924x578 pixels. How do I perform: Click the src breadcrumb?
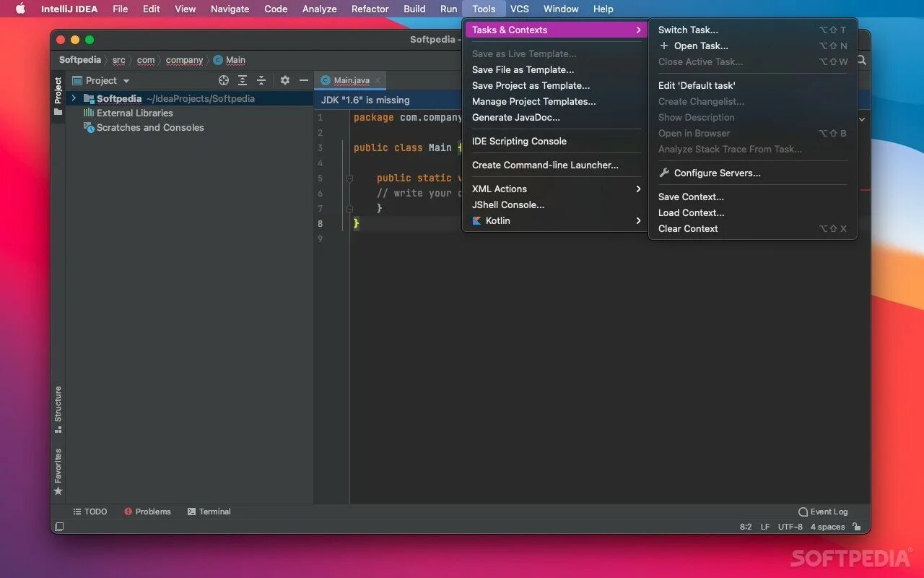[x=118, y=60]
